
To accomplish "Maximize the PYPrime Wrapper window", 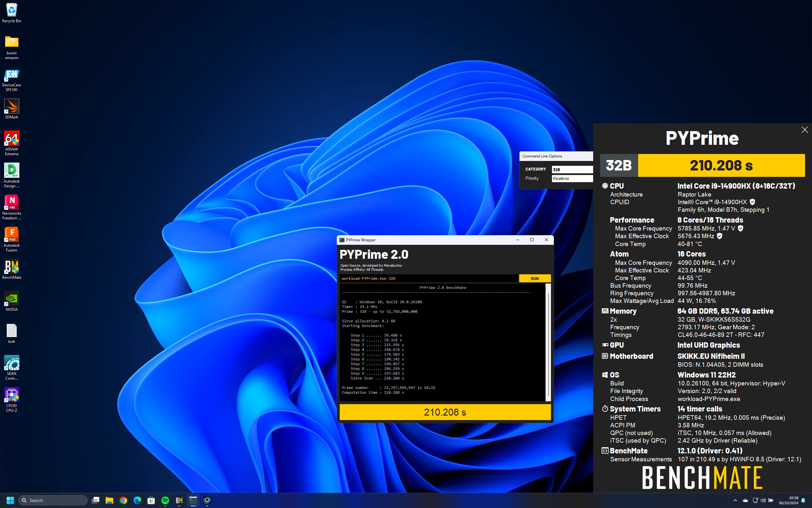I will [532, 240].
